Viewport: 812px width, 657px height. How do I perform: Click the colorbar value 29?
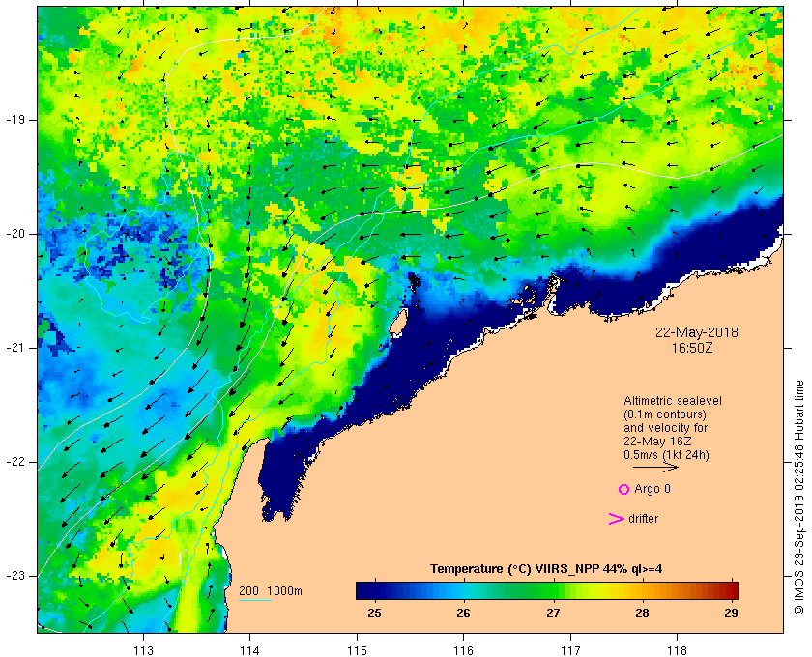(x=731, y=614)
